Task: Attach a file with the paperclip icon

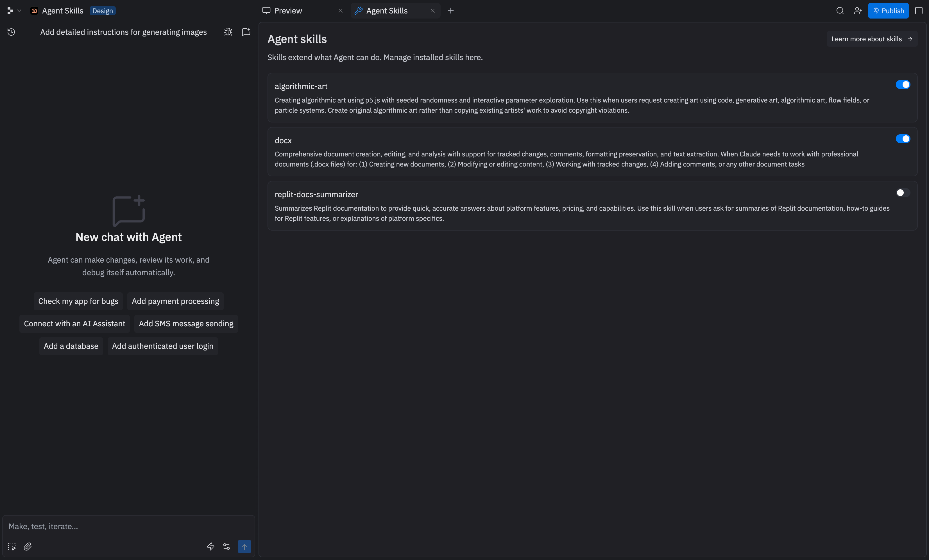Action: pyautogui.click(x=28, y=547)
